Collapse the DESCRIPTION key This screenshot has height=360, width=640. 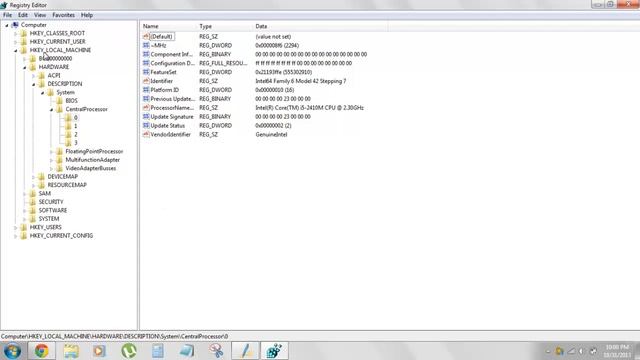(33, 84)
